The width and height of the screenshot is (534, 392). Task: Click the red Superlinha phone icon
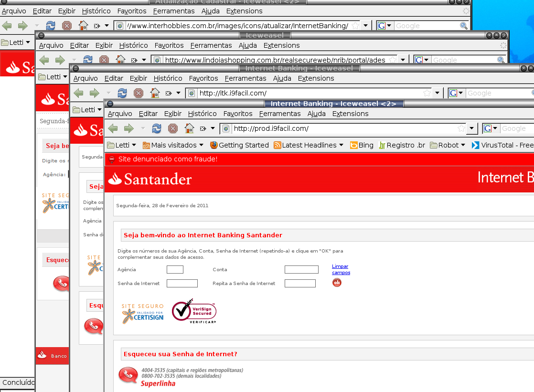[128, 375]
